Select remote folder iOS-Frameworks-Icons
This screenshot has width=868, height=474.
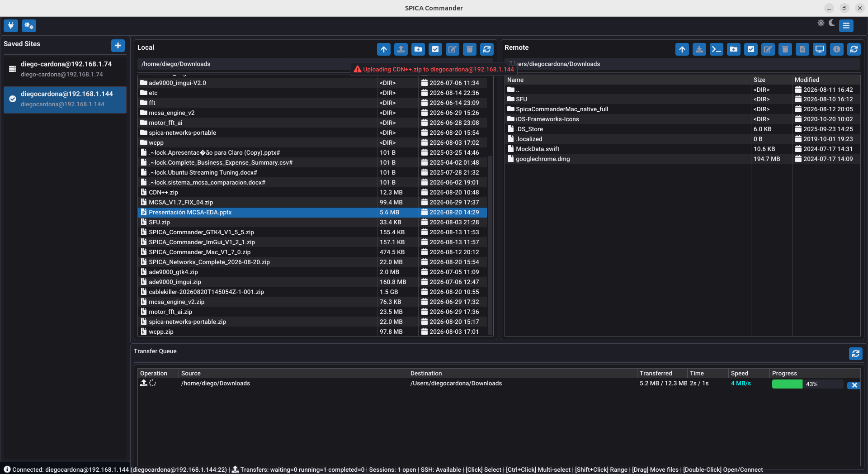pyautogui.click(x=682, y=119)
